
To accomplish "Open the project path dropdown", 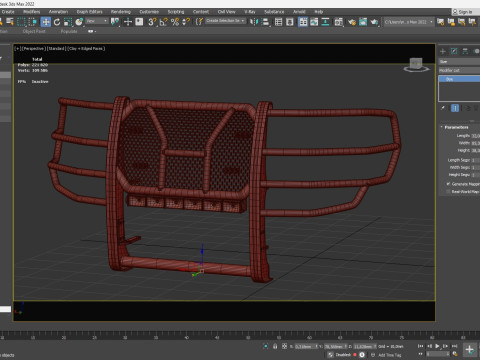I will click(x=409, y=22).
